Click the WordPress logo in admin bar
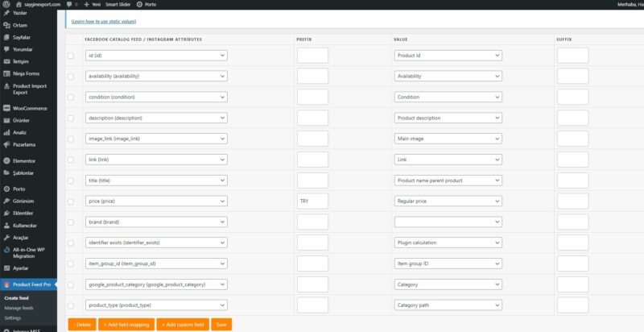644x332 pixels. point(6,4)
